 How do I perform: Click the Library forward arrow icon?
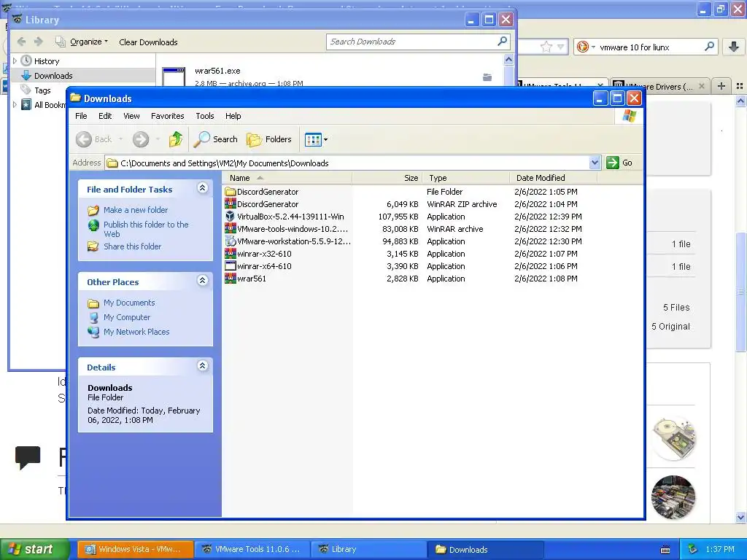(39, 42)
